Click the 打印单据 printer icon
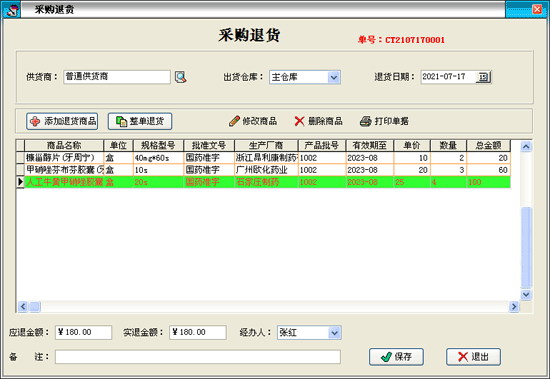Image resolution: width=550 pixels, height=379 pixels. coord(365,121)
